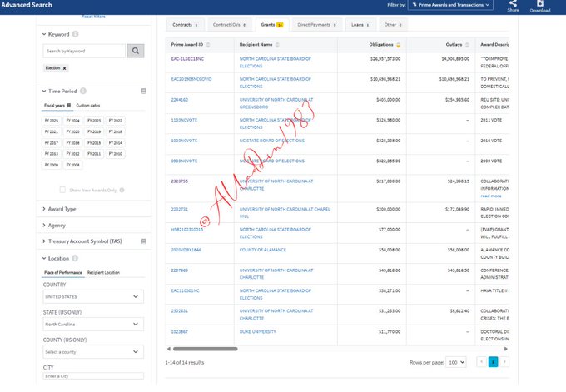
Task: Click the keyword search magnifier button
Action: (136, 52)
